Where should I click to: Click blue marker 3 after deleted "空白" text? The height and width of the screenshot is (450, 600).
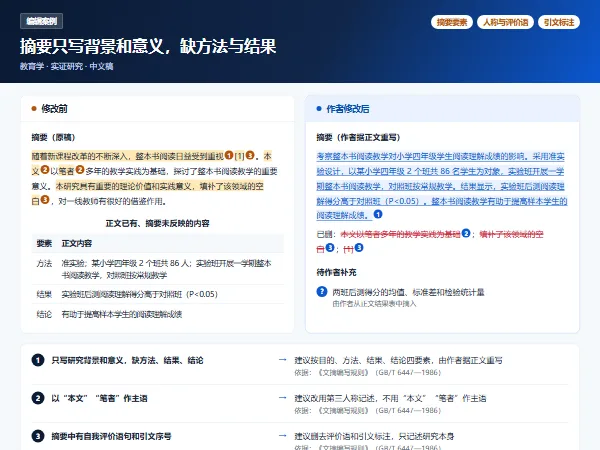[330, 248]
